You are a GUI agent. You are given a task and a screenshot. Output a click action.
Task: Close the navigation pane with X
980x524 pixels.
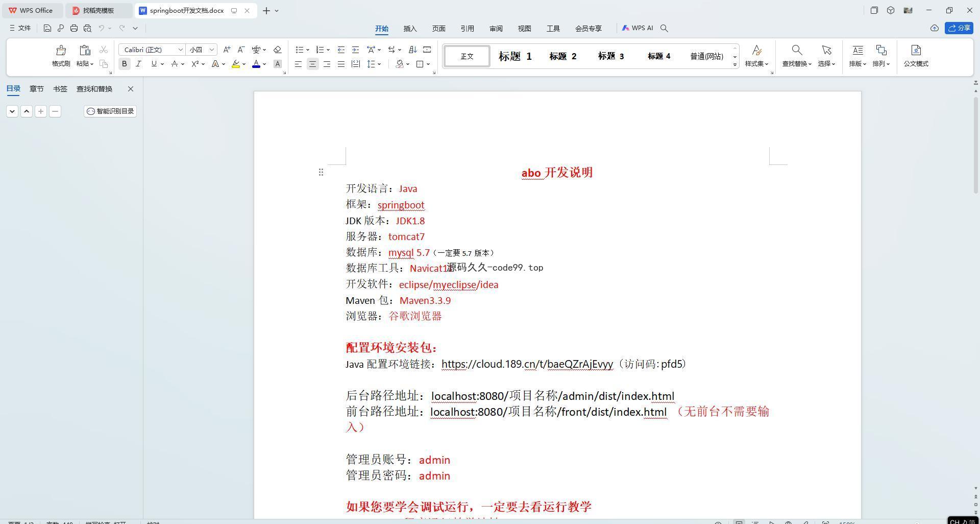coord(131,89)
